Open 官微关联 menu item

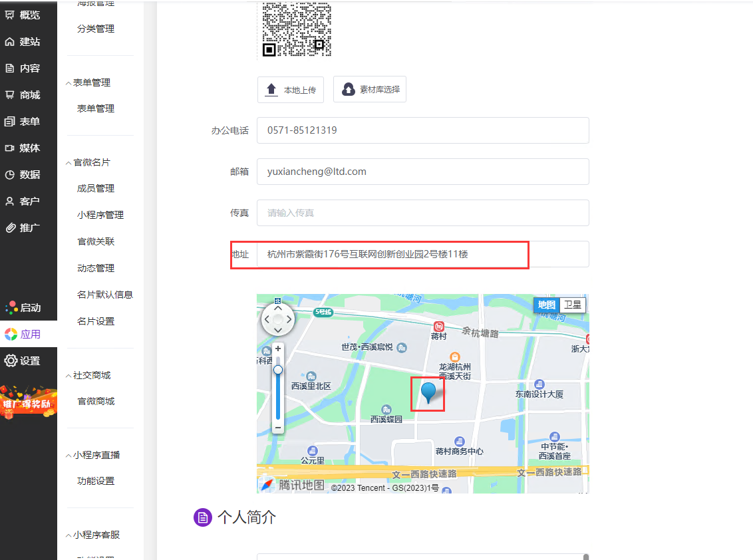96,241
